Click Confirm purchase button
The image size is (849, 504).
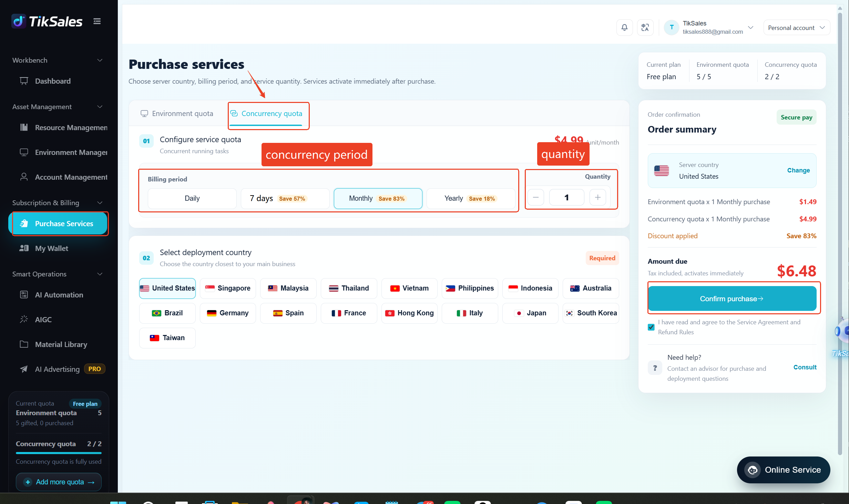732,299
